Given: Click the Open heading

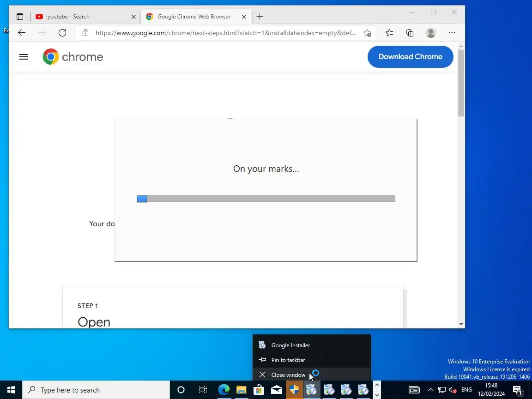Looking at the screenshot, I should tap(94, 322).
